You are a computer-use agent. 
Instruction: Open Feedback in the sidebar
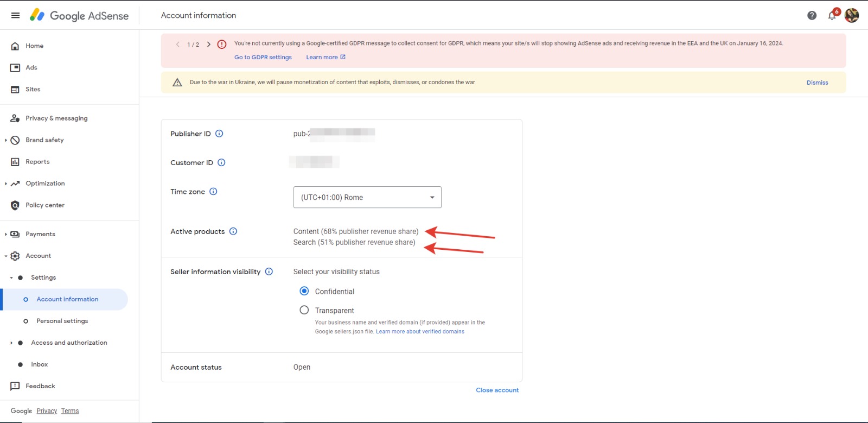pos(41,386)
